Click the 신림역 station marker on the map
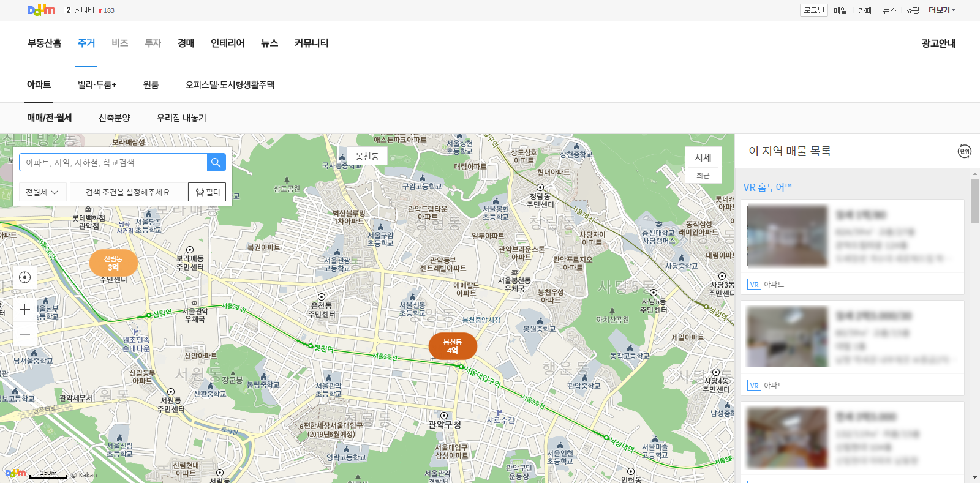980x483 pixels. pos(148,315)
